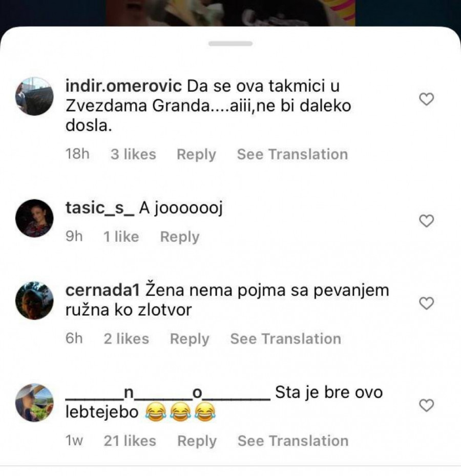Reply to tasic_s_ comment

point(180,237)
